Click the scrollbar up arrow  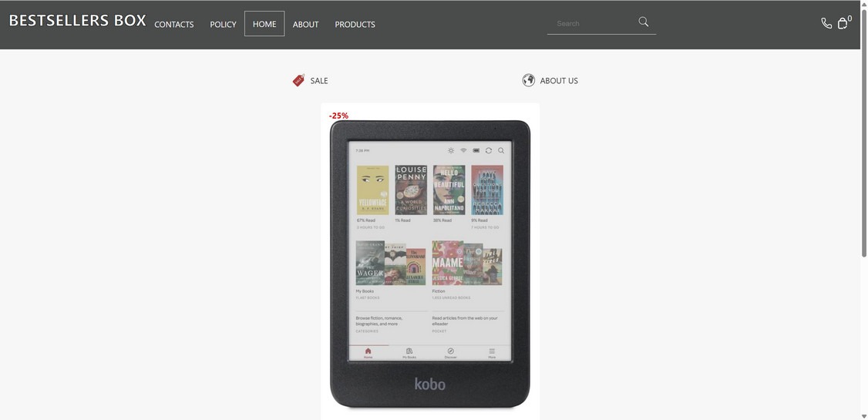pyautogui.click(x=863, y=4)
